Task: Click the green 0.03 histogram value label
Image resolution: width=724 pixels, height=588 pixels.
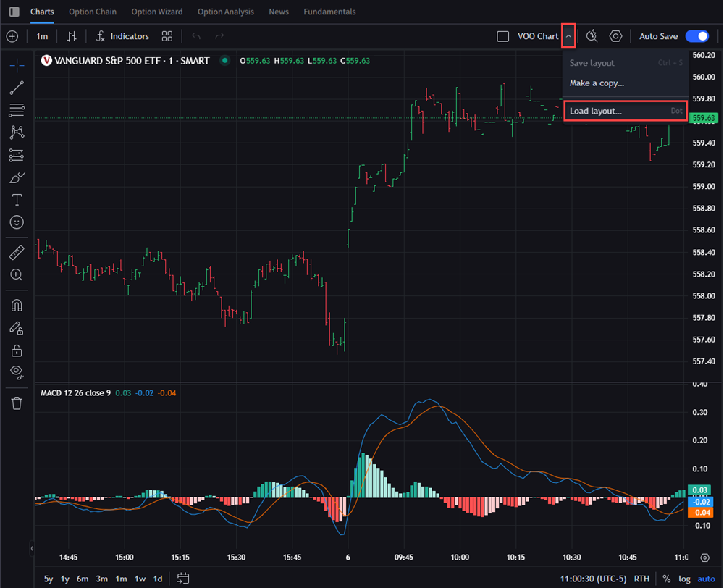Action: point(699,490)
